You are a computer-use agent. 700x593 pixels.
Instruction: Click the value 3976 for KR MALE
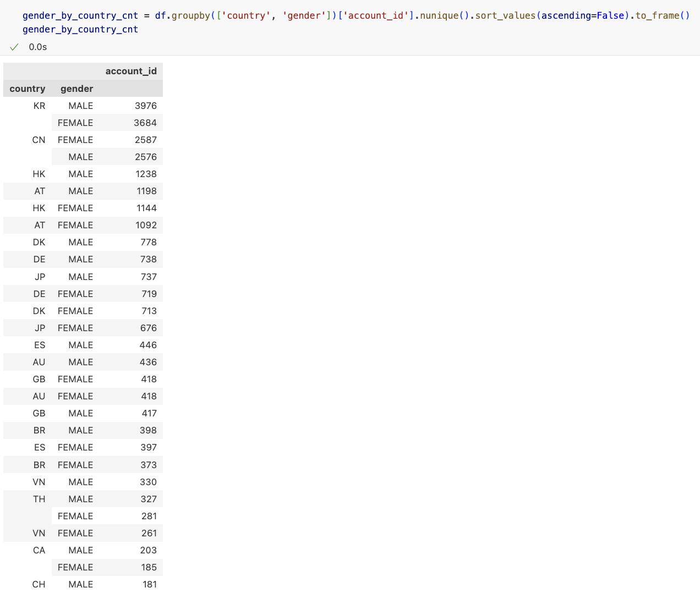(146, 106)
